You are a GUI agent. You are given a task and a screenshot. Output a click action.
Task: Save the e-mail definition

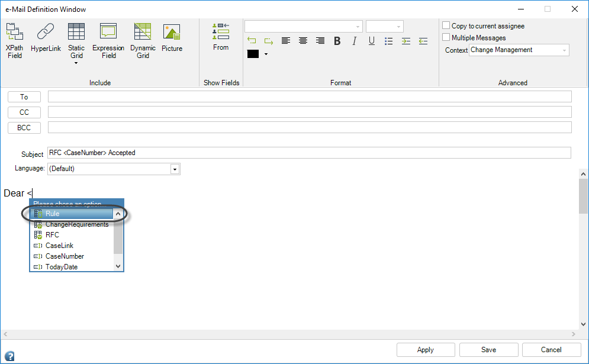click(x=489, y=350)
